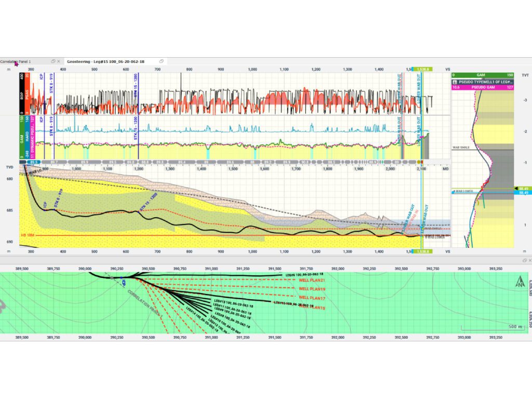Screen dimensions: 532x399
Task: Select the highlighted blue 89.5 dip segment
Action: coord(34,162)
